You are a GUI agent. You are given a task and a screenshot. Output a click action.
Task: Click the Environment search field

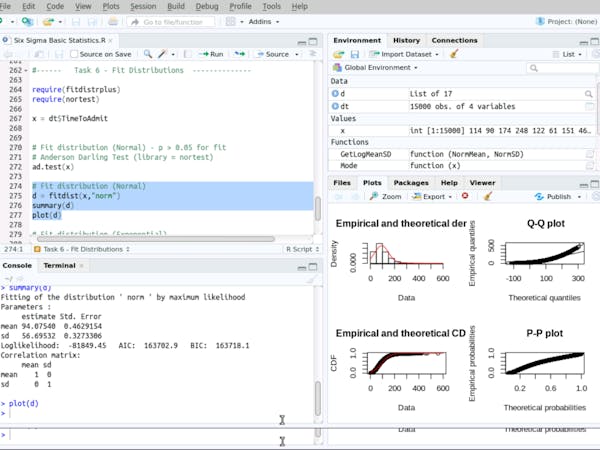[562, 68]
